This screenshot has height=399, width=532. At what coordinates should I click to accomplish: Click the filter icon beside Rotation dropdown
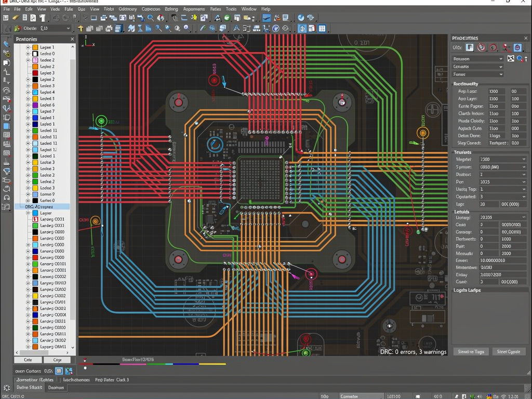pyautogui.click(x=511, y=59)
